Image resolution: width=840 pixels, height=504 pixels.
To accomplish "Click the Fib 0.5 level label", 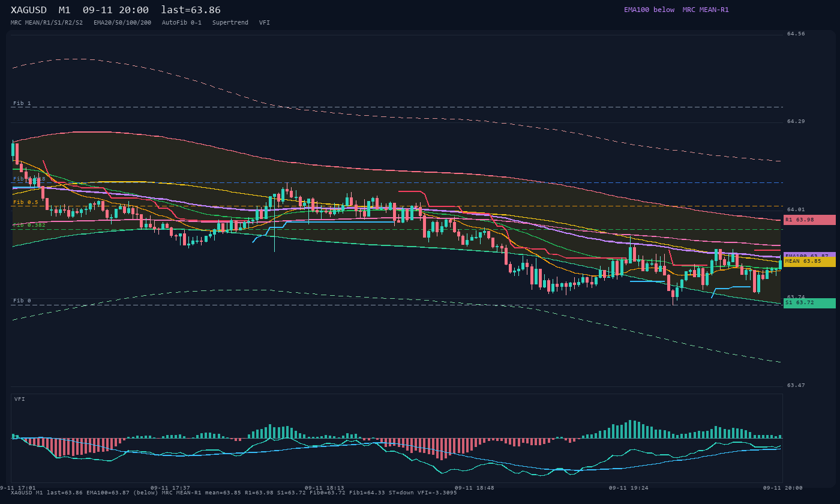I will point(26,202).
